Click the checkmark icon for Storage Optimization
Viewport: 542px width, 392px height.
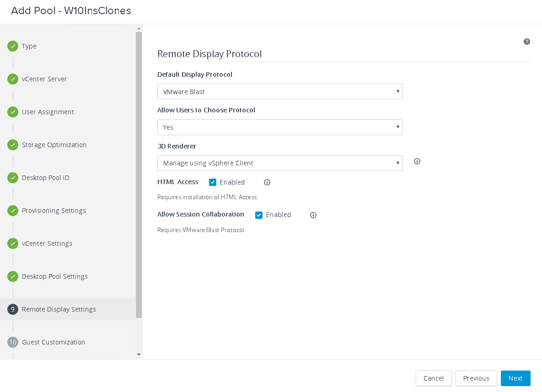(13, 145)
